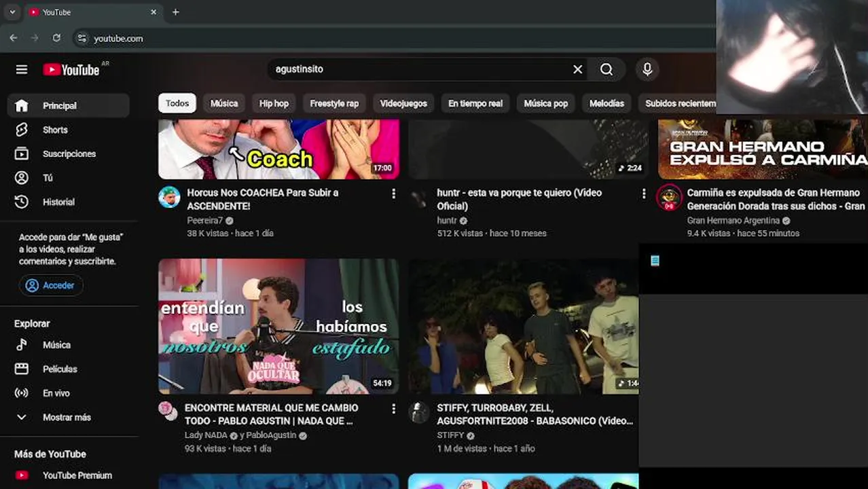Start voice search with the microphone icon
Screen dimensions: 868x489
(647, 69)
